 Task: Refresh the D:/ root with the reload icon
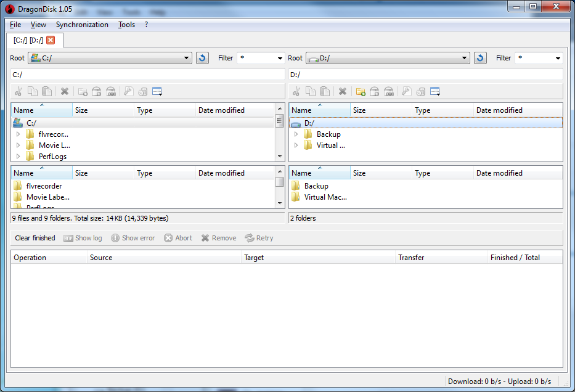click(x=480, y=58)
